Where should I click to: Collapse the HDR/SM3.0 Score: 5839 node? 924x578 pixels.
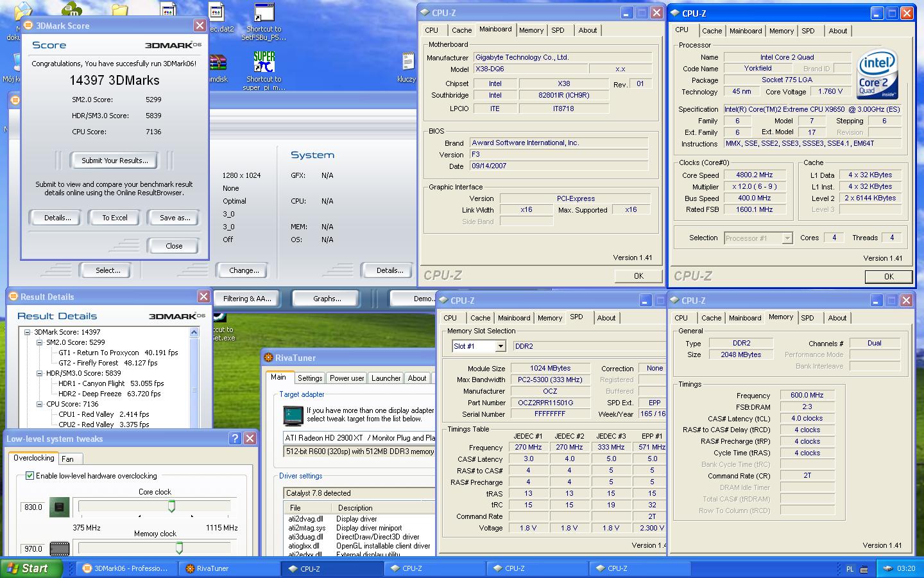point(39,373)
